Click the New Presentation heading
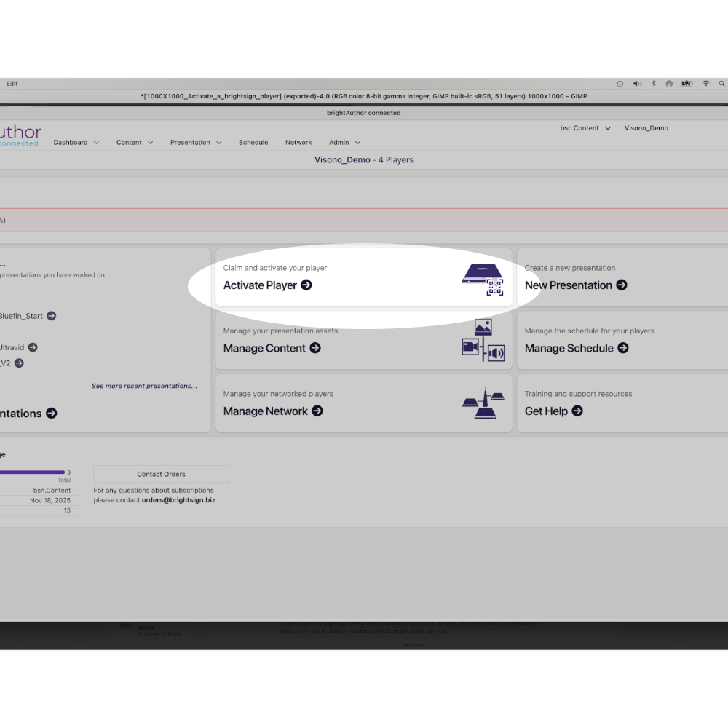728x728 pixels. pyautogui.click(x=569, y=285)
